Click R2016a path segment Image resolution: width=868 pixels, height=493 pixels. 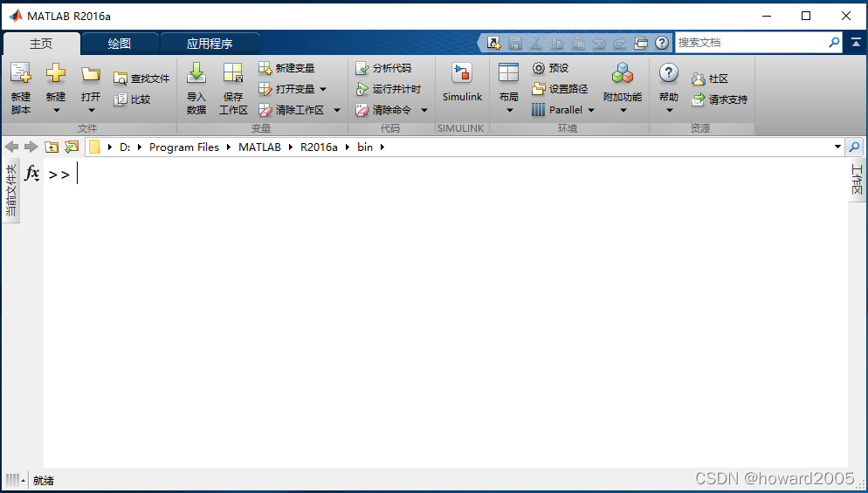319,147
